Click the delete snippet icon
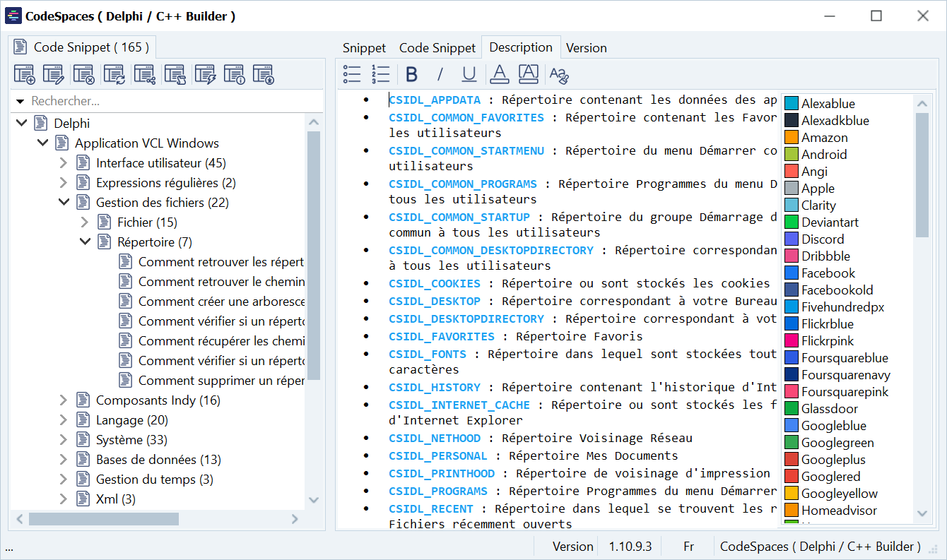 pos(84,74)
